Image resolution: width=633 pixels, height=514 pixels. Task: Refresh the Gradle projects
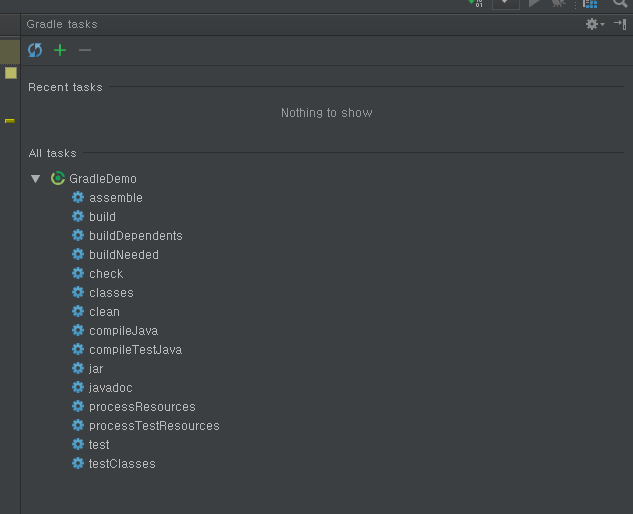tap(35, 50)
